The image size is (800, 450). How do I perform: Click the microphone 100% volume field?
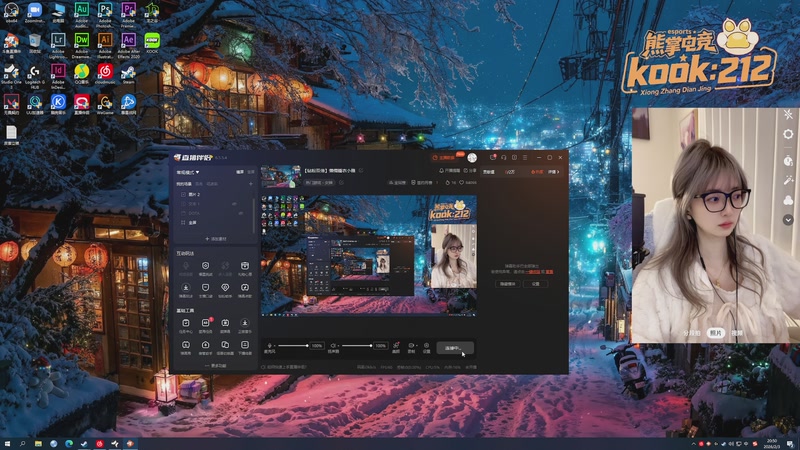pos(317,346)
